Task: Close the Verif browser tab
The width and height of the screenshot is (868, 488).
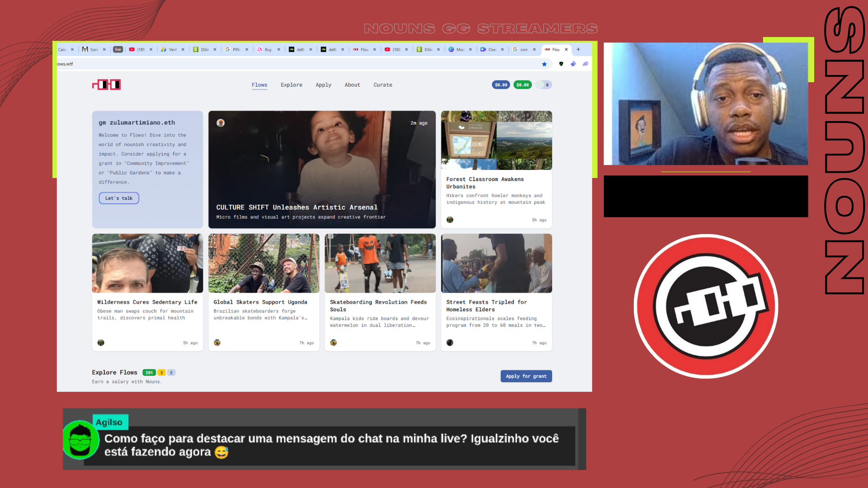Action: (x=183, y=50)
